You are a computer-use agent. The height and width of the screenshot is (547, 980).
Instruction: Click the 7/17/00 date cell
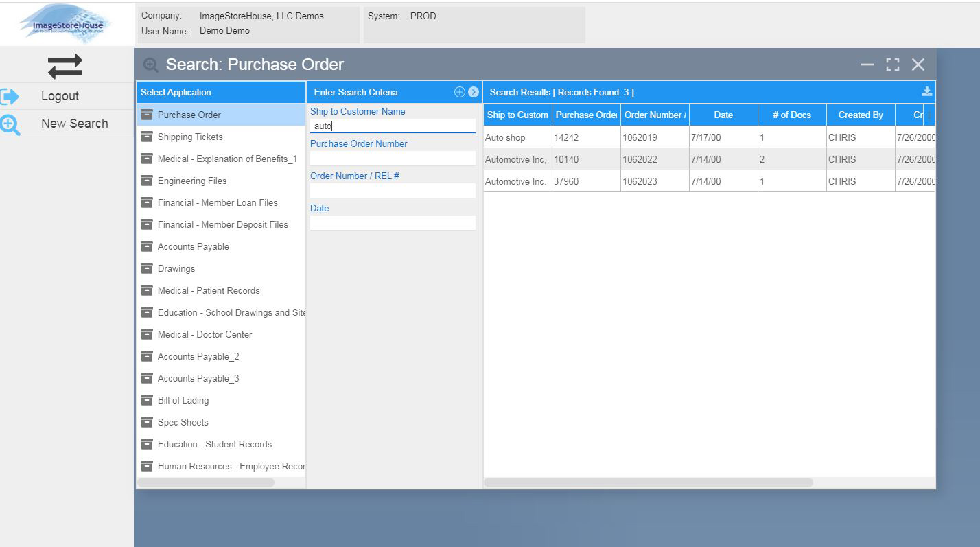click(x=723, y=137)
